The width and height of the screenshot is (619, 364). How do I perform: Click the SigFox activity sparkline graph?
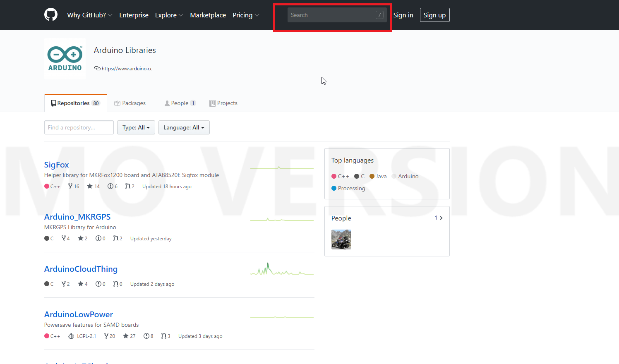point(282,168)
